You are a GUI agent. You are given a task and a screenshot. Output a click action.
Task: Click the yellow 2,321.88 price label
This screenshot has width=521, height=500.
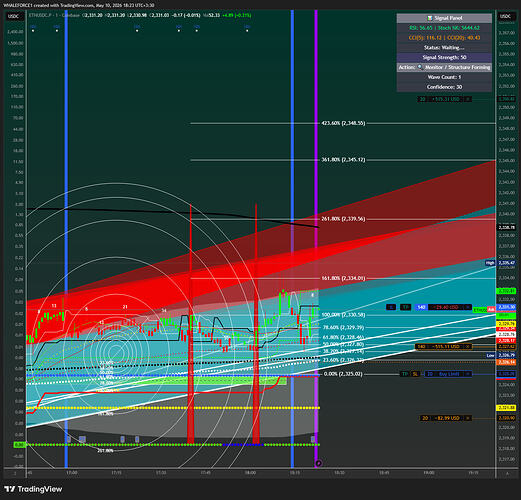pyautogui.click(x=506, y=408)
